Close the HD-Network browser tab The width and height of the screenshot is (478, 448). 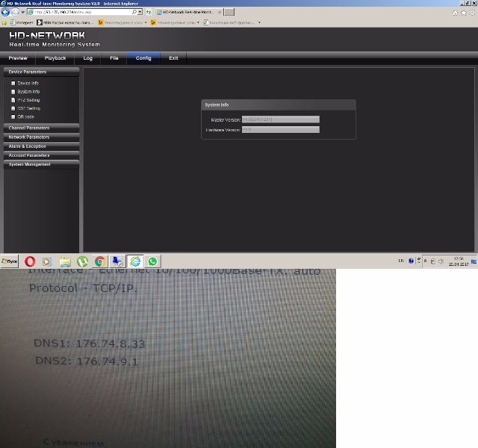click(220, 12)
